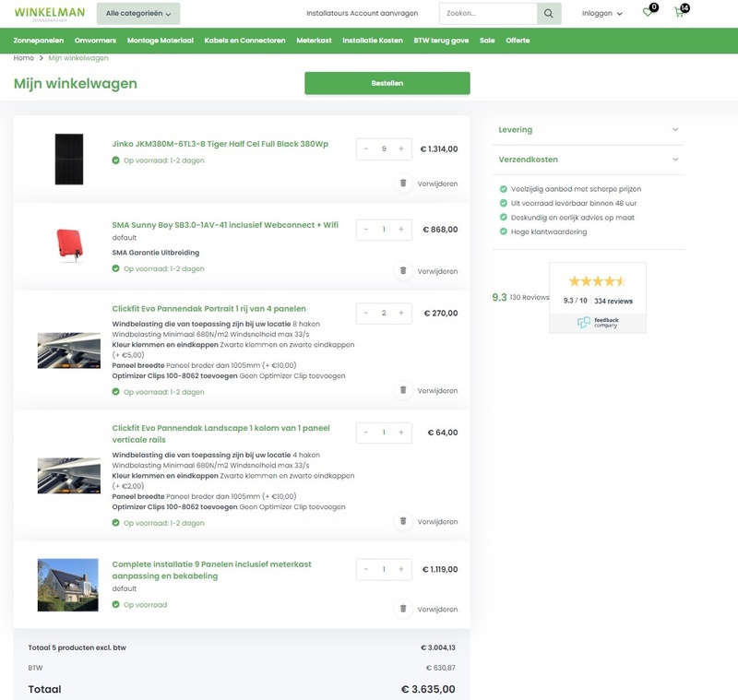Open the wishlist heart icon
Screen dimensions: 738x700
[649, 12]
